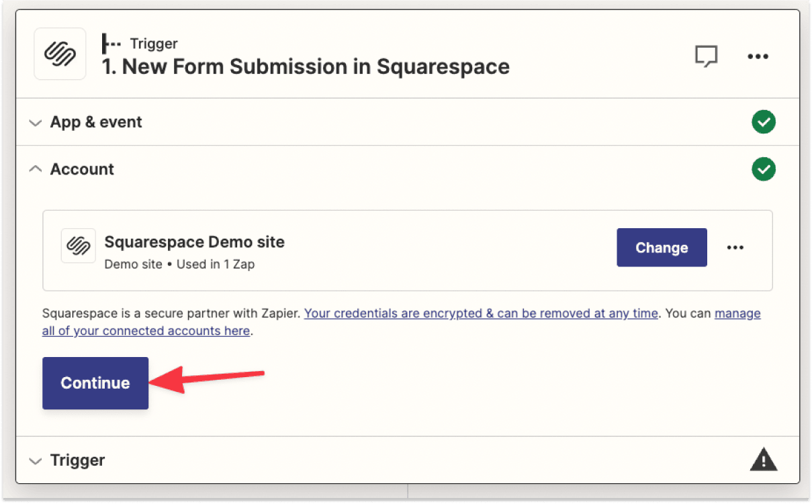Viewport: 812px width, 504px height.
Task: Open the three-dot menu next to Change
Action: coord(735,247)
